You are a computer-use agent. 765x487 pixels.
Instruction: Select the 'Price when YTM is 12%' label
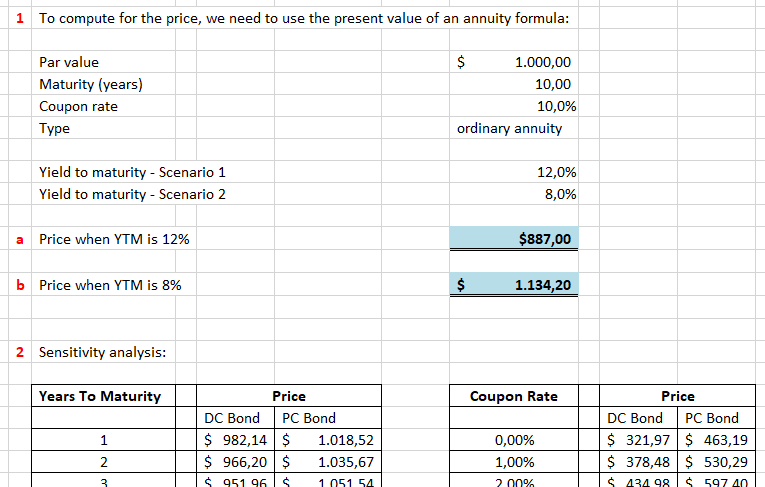click(x=114, y=239)
